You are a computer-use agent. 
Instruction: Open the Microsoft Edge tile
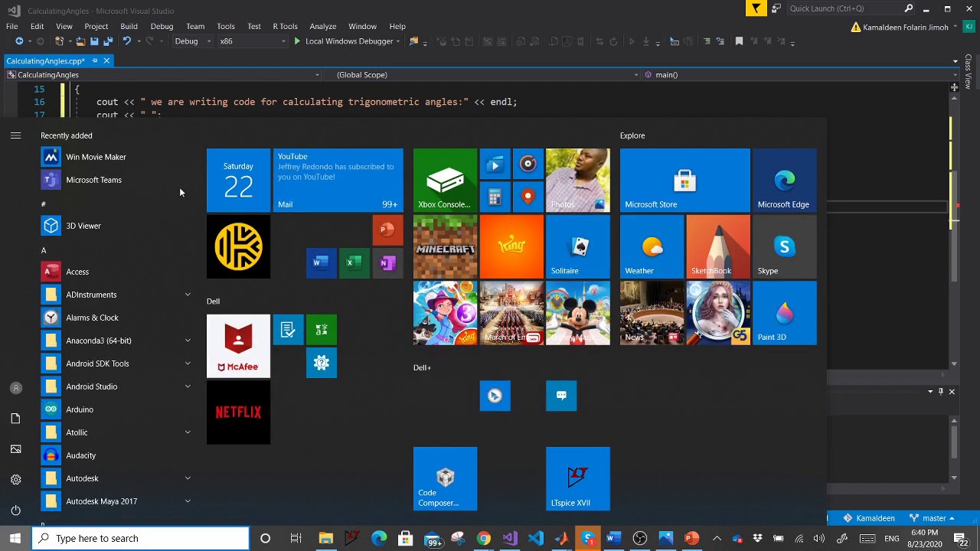tap(785, 180)
